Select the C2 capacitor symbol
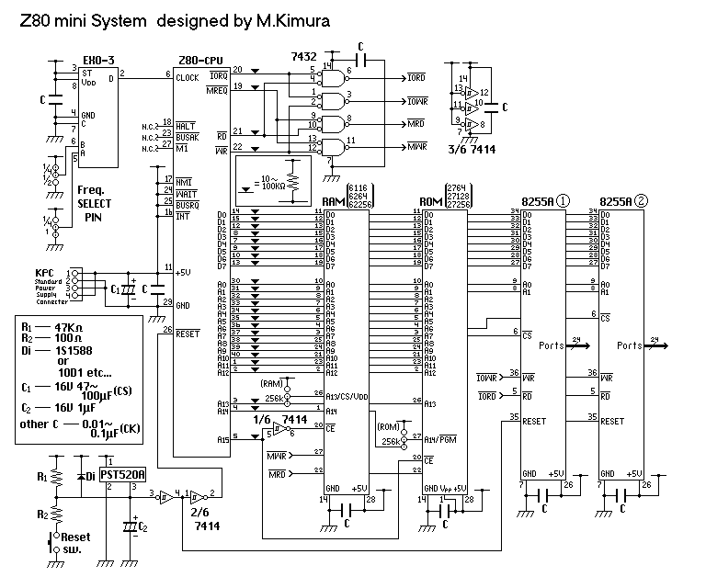Image resolution: width=706 pixels, height=588 pixels. (129, 526)
